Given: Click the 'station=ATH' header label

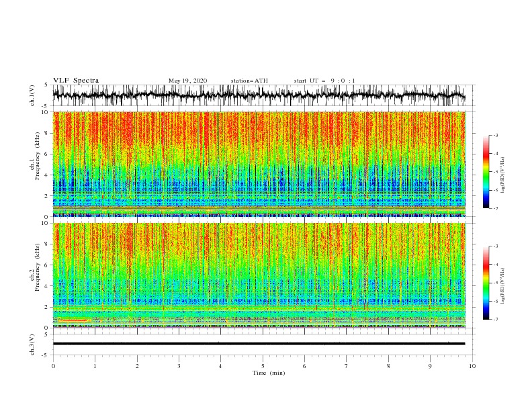Looking at the screenshot, I should 249,81.
